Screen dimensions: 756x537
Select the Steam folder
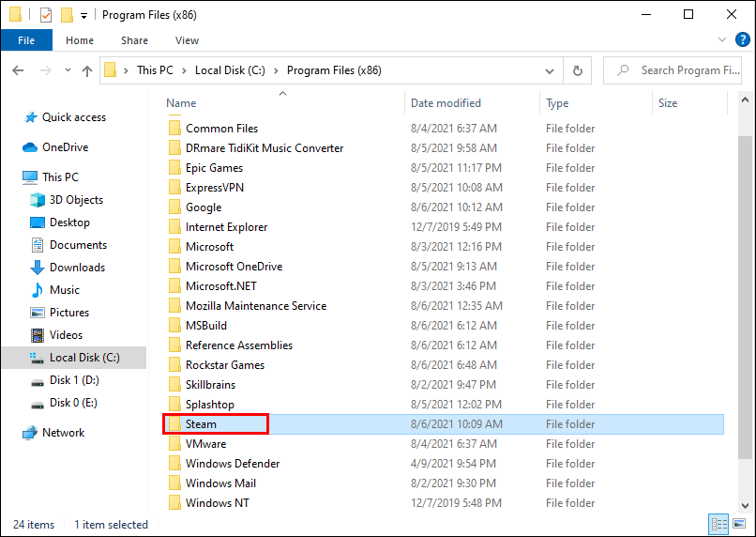pyautogui.click(x=443, y=424)
